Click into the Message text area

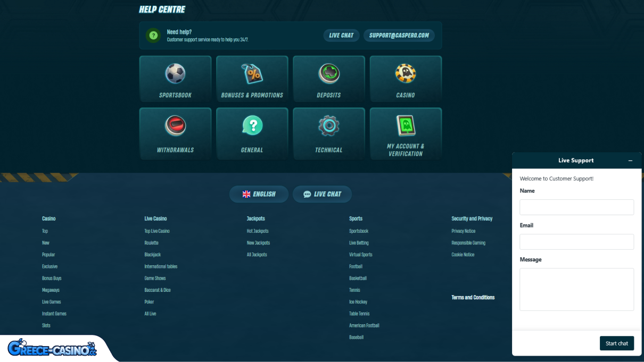tap(577, 289)
